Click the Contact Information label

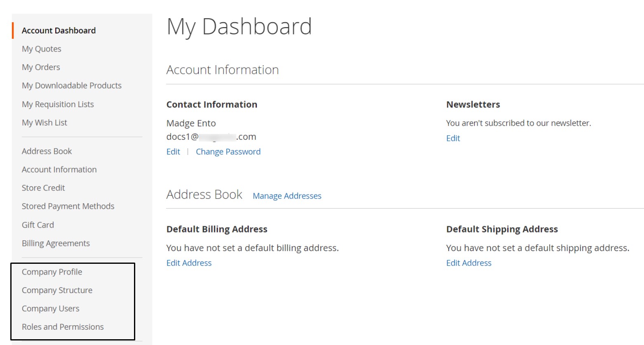(212, 105)
